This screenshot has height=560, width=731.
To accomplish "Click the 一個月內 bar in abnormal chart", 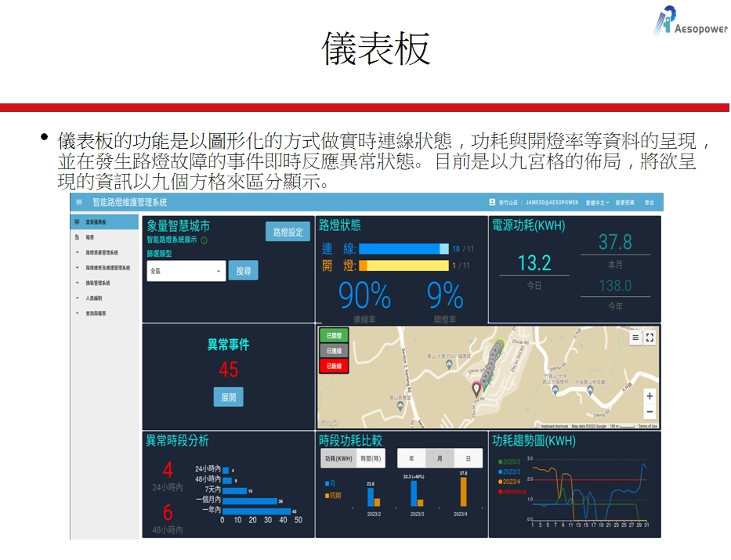I will click(250, 500).
